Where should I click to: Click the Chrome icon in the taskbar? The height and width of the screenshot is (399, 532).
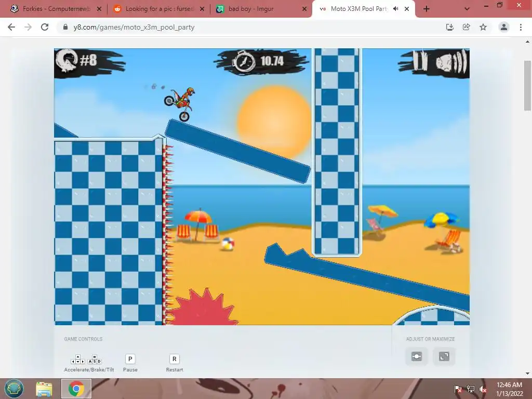point(76,389)
